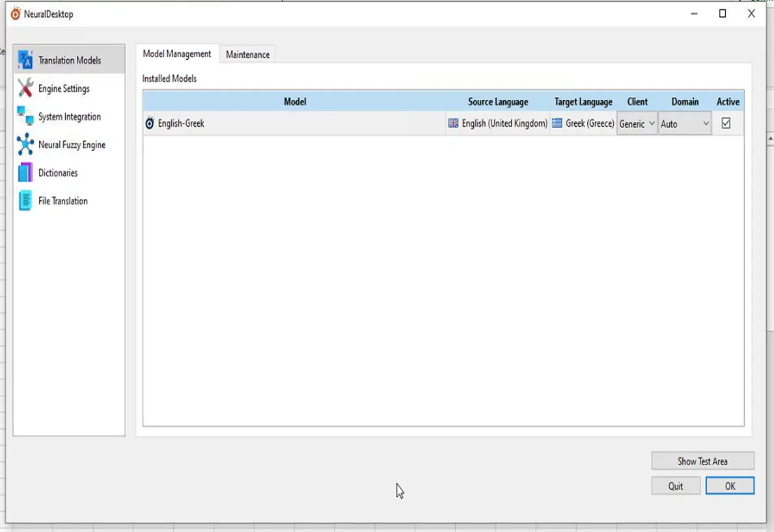
Task: Open the Dictionaries section label
Action: pyautogui.click(x=58, y=173)
